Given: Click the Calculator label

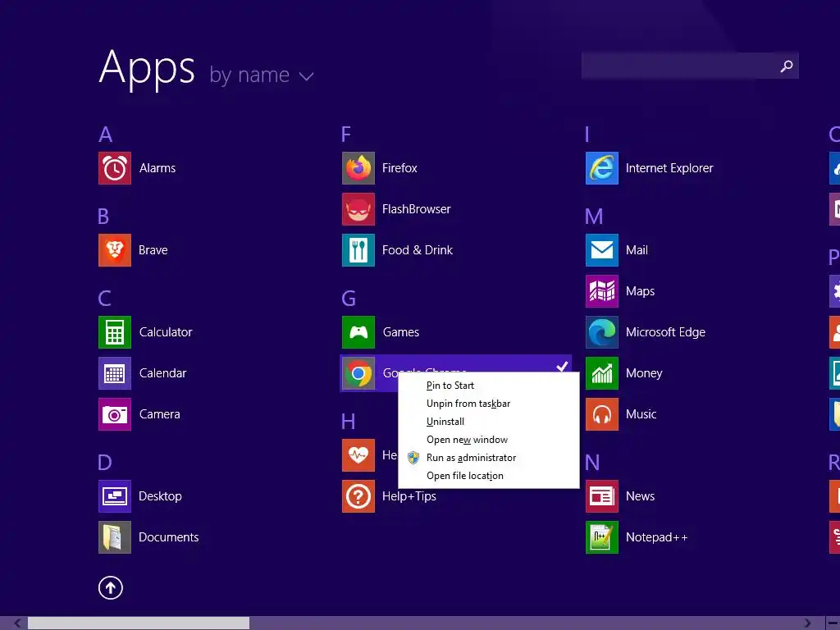Looking at the screenshot, I should pyautogui.click(x=166, y=332).
